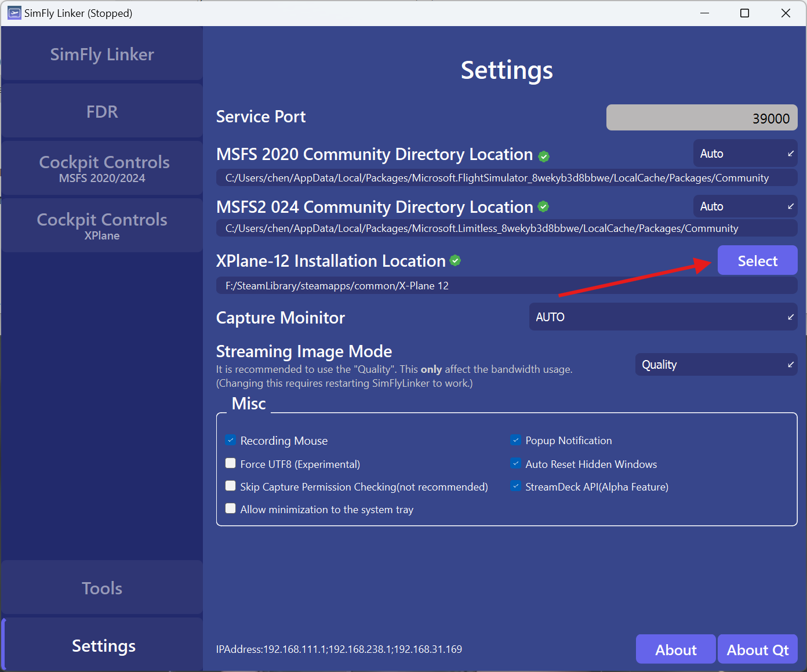This screenshot has width=807, height=672.
Task: Click the MSFS 2020 directory green check icon
Action: click(x=544, y=156)
